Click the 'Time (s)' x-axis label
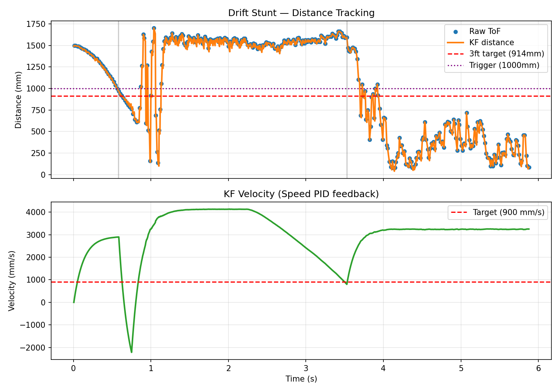The image size is (560, 392). [301, 379]
